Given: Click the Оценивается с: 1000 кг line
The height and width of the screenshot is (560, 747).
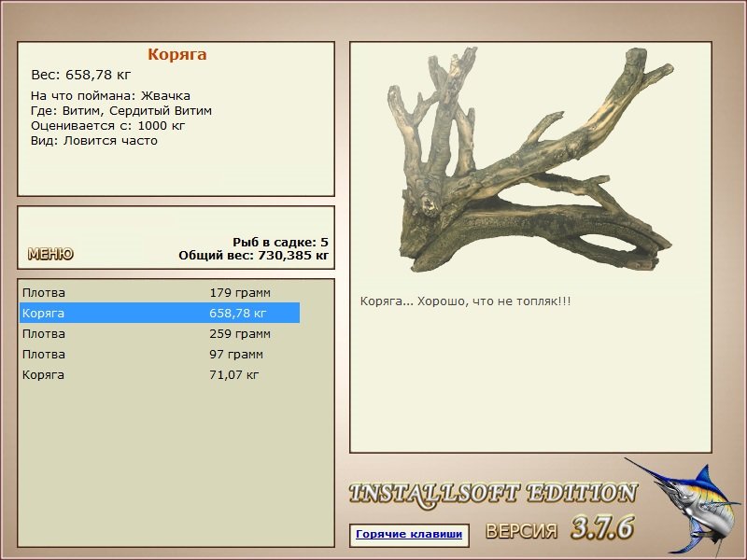Looking at the screenshot, I should pos(107,126).
